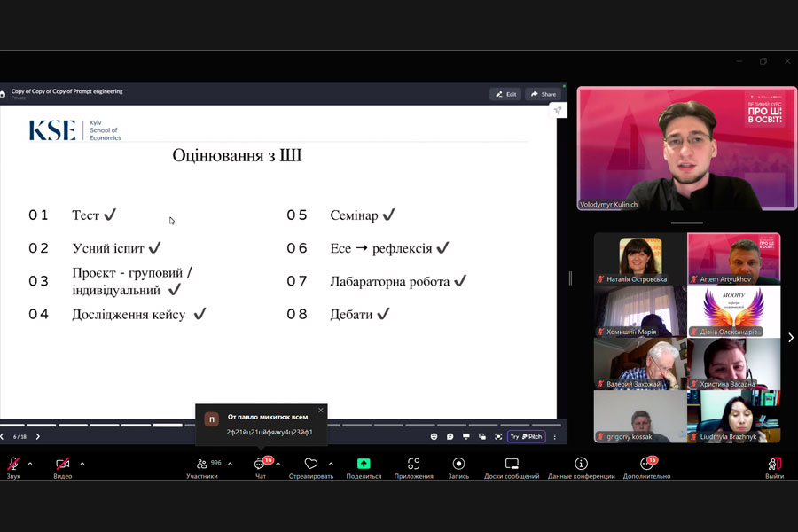Jump to the last slide progress segment
The width and height of the screenshot is (798, 532).
tap(546, 425)
